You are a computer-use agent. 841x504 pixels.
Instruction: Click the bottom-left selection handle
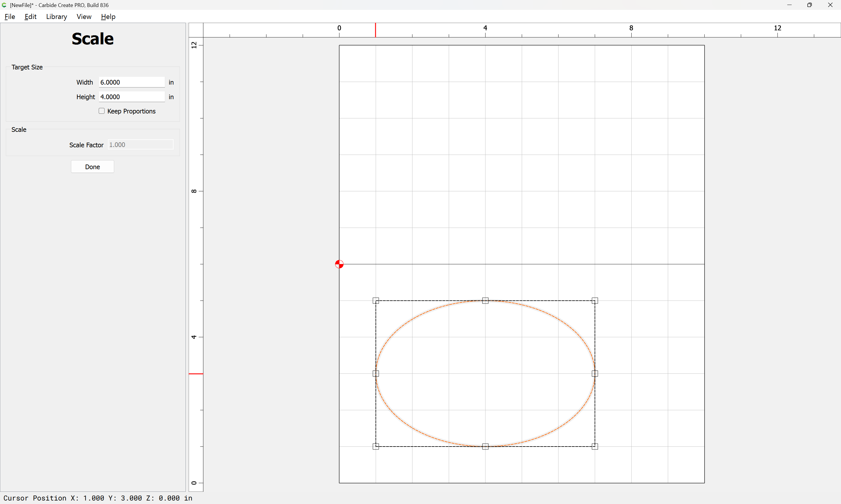tap(376, 446)
